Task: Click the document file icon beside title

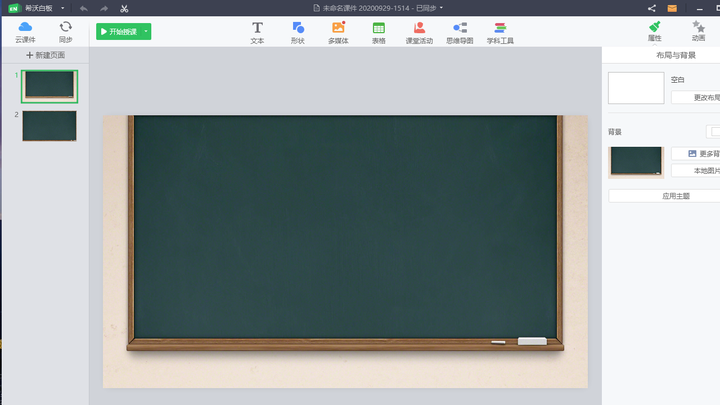Action: (316, 8)
